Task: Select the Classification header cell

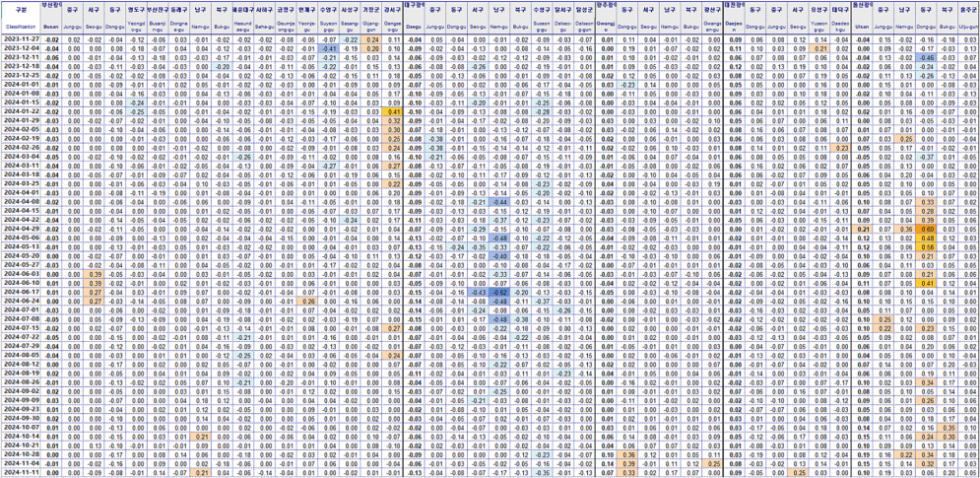Action: (x=19, y=17)
